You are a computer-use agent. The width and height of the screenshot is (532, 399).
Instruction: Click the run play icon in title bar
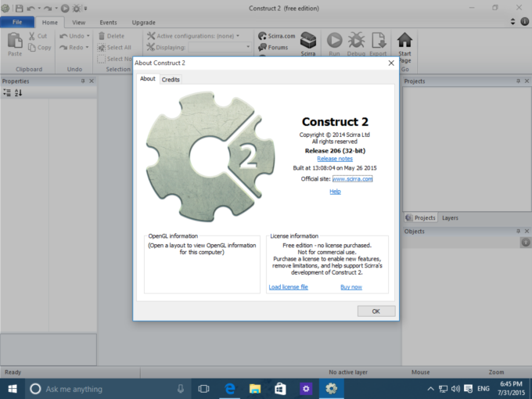[x=65, y=8]
